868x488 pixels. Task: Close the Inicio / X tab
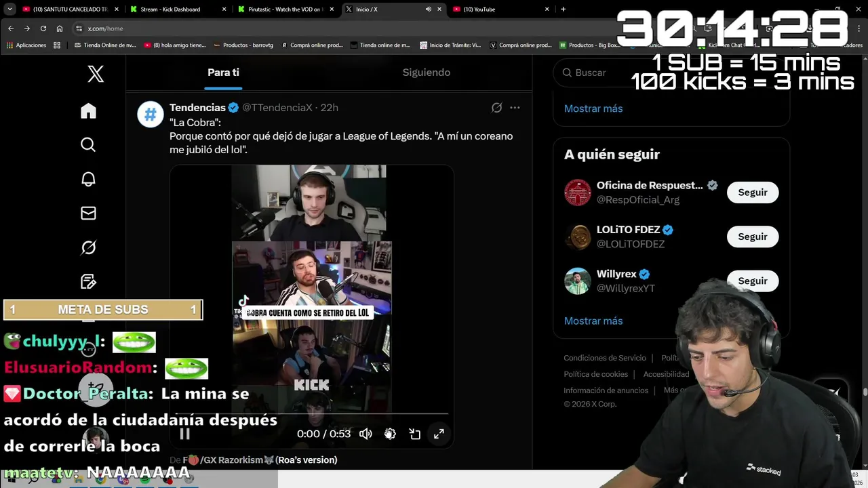pos(439,9)
